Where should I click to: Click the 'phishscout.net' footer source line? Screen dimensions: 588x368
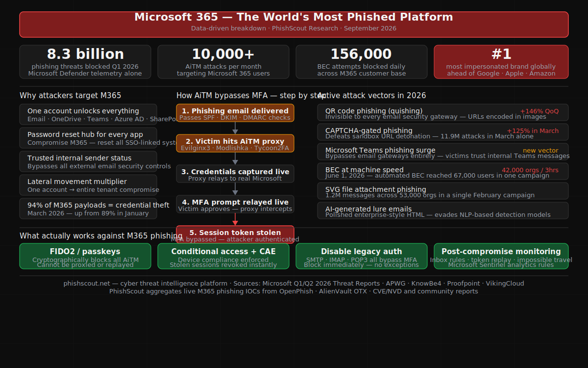click(294, 284)
